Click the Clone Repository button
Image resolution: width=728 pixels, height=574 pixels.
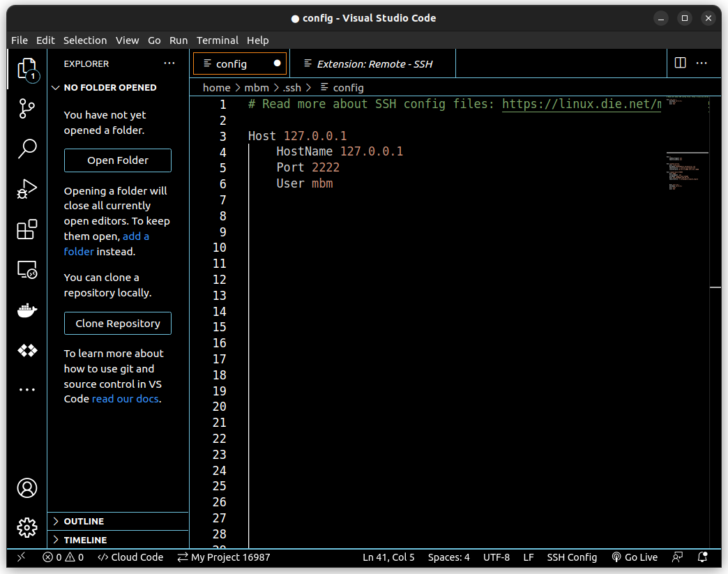(x=117, y=323)
